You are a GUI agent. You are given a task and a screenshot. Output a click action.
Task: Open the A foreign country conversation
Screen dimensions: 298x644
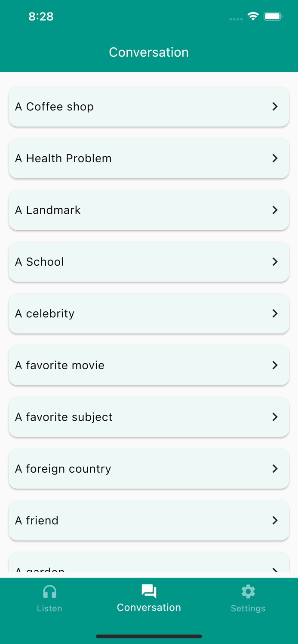point(149,468)
